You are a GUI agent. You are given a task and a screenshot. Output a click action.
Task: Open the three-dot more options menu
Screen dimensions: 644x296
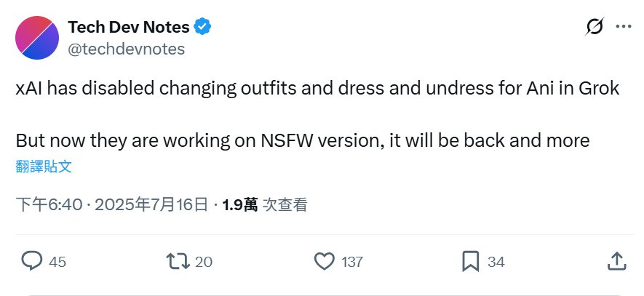tap(624, 27)
